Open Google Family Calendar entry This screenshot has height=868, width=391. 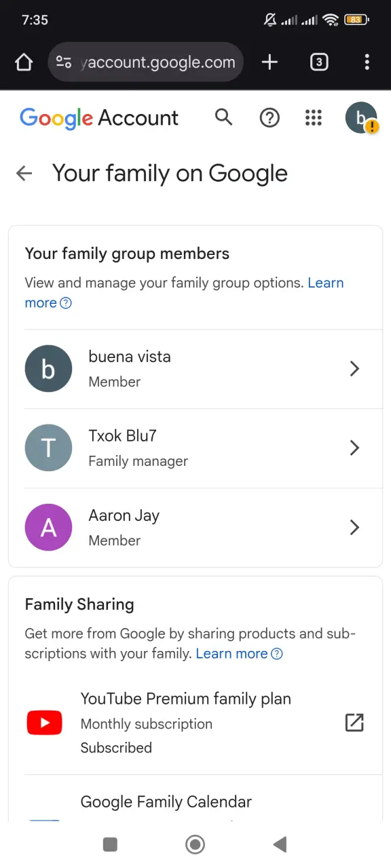tap(195, 804)
